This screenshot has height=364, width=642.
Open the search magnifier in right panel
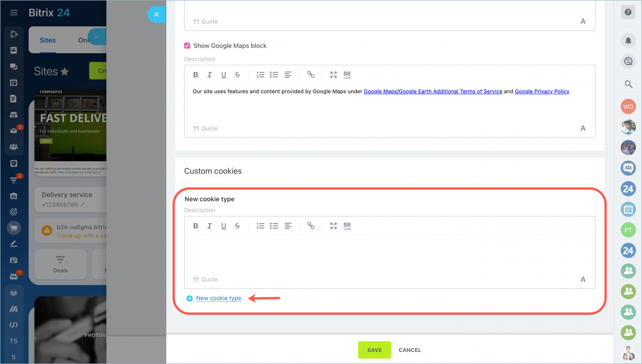[x=628, y=84]
